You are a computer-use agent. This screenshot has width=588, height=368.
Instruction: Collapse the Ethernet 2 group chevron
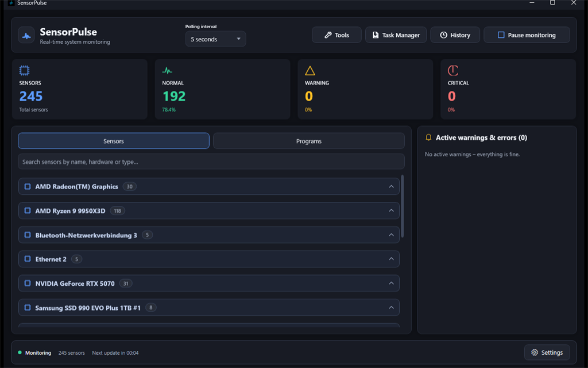click(x=391, y=259)
